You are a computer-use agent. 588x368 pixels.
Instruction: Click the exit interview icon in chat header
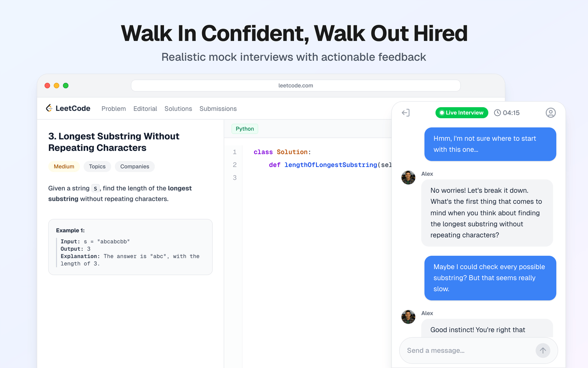tap(406, 112)
